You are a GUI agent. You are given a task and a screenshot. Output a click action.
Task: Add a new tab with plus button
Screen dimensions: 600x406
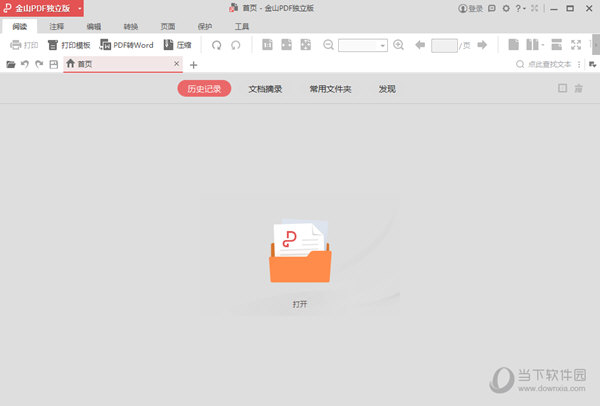(x=193, y=65)
